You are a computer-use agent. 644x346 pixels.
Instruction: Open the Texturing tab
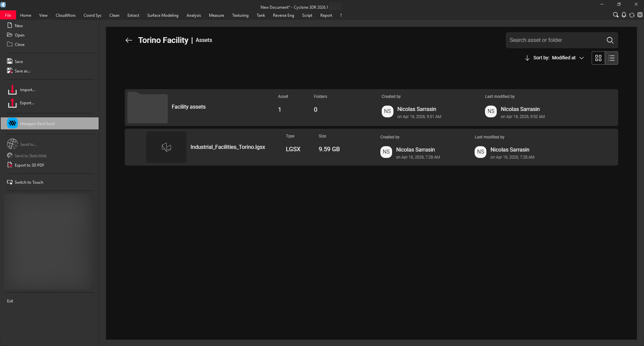pos(240,15)
